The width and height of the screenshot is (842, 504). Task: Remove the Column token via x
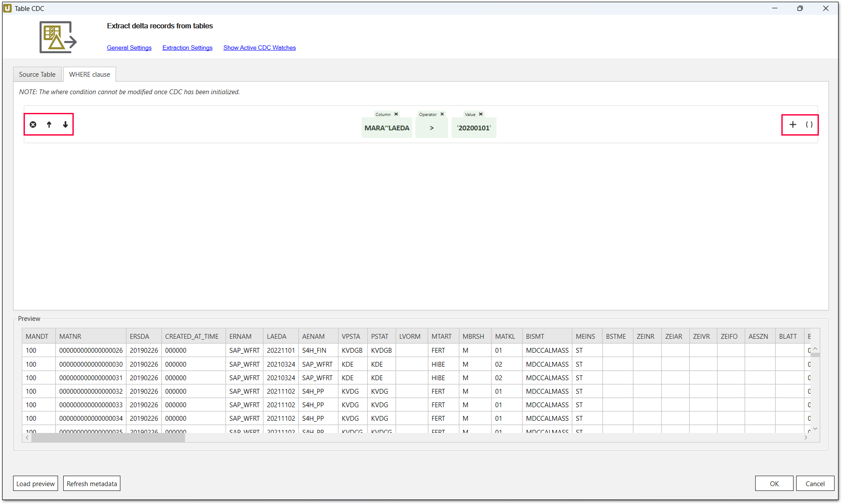click(396, 114)
